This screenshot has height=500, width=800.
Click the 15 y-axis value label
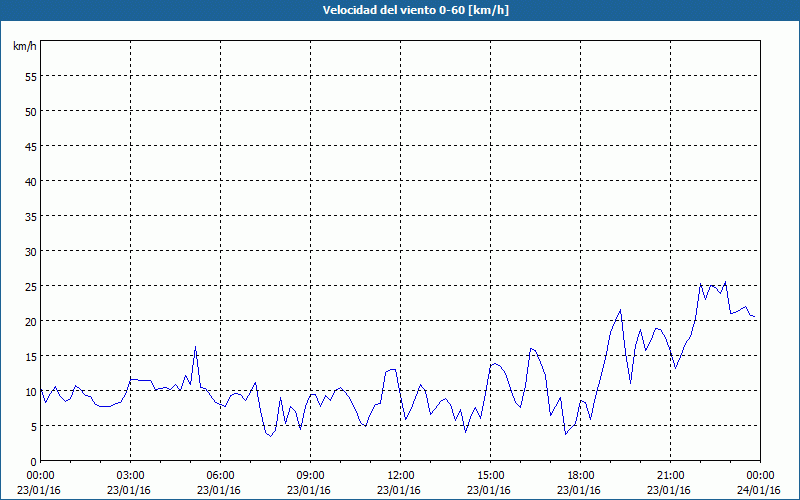(31, 357)
